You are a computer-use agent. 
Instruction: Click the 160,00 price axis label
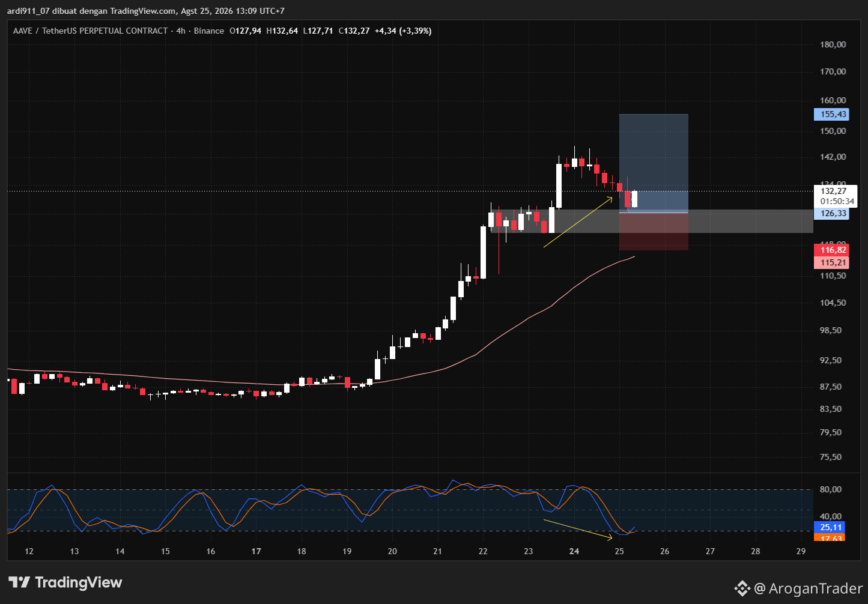(x=833, y=100)
